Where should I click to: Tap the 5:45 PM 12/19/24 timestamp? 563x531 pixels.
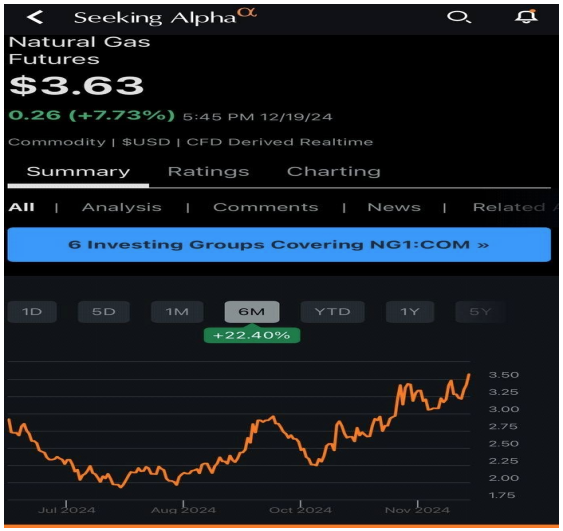257,117
